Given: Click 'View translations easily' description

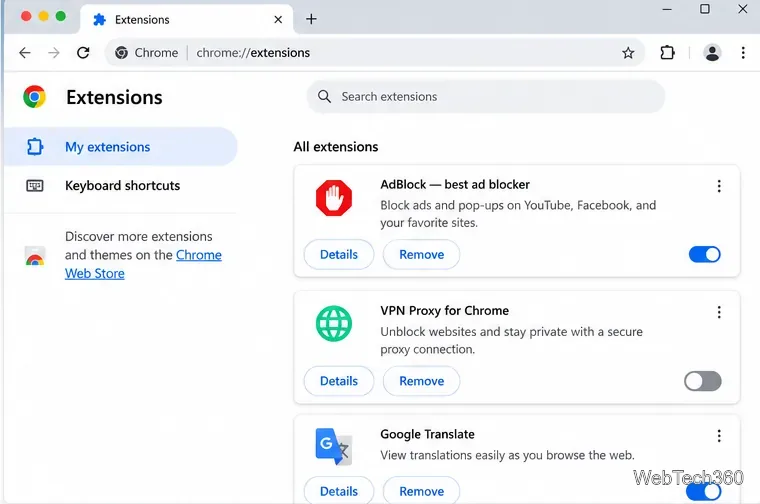Looking at the screenshot, I should pos(507,455).
